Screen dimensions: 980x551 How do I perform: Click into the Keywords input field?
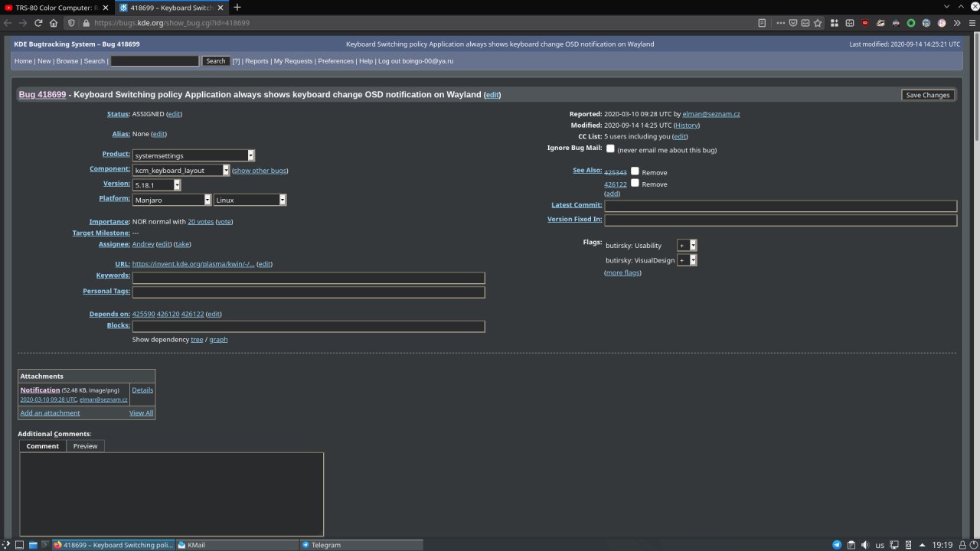309,278
